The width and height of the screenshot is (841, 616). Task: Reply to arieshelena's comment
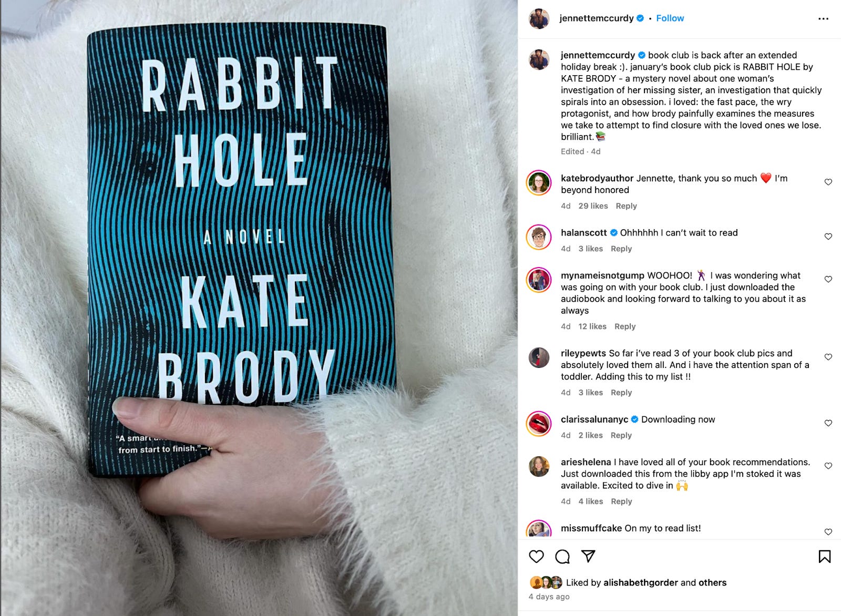[x=621, y=501]
